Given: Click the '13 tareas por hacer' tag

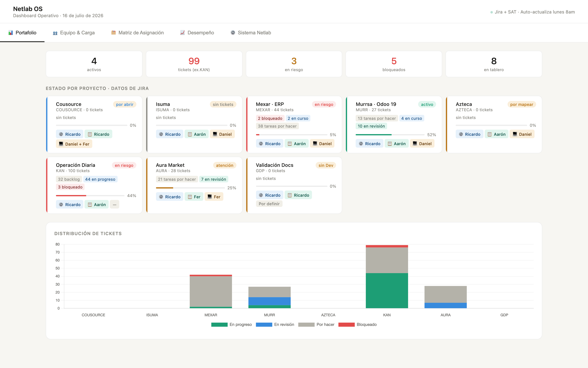Looking at the screenshot, I should [x=377, y=118].
